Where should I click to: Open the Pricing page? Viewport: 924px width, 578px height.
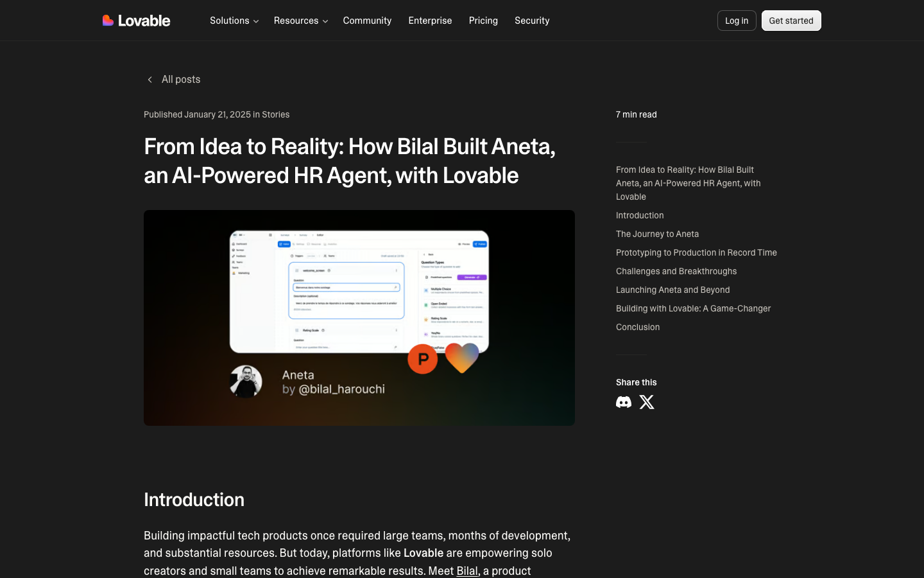(x=483, y=21)
